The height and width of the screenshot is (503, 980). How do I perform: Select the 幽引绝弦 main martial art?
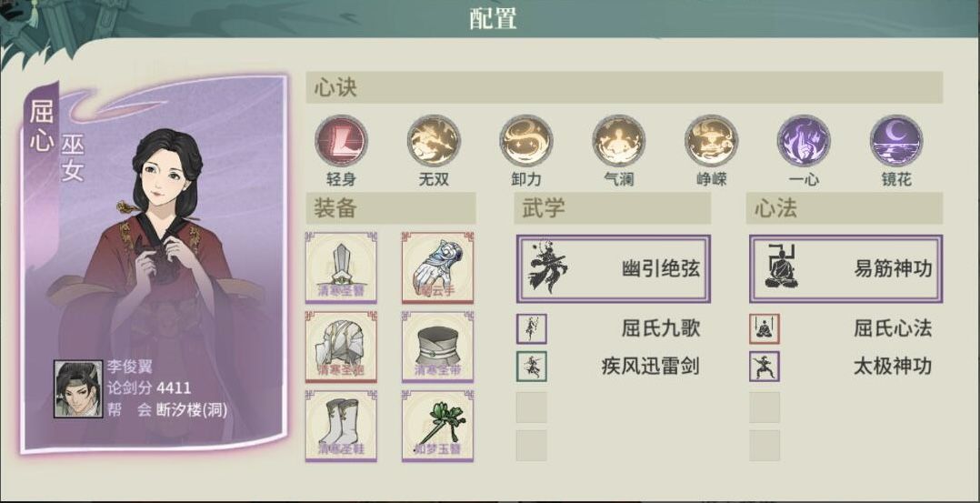614,269
